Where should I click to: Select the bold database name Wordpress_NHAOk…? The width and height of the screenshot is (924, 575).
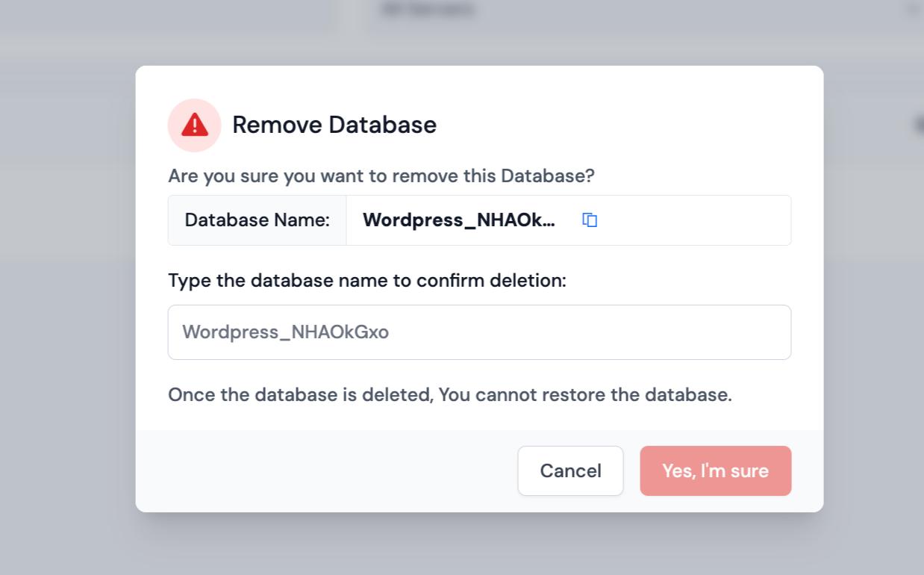point(459,220)
